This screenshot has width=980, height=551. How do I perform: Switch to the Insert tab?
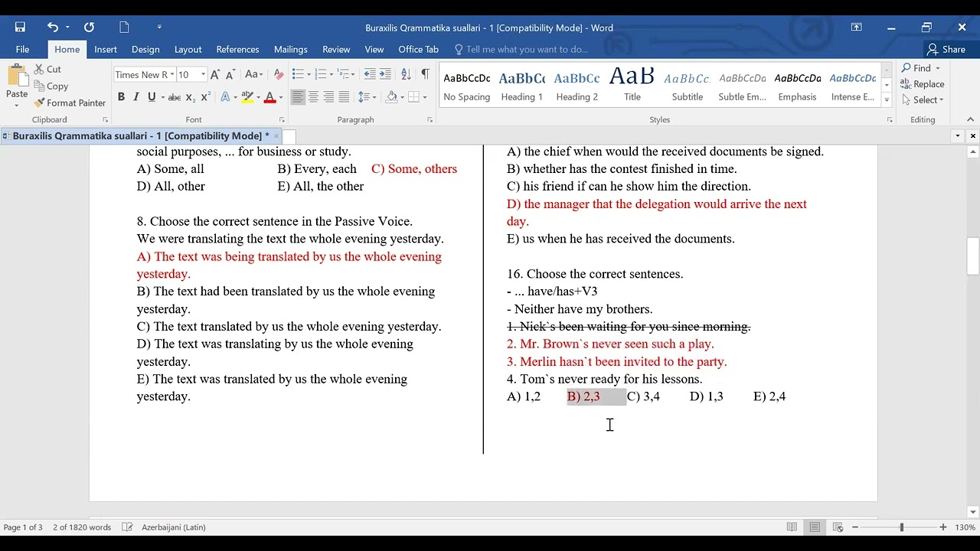click(x=106, y=49)
